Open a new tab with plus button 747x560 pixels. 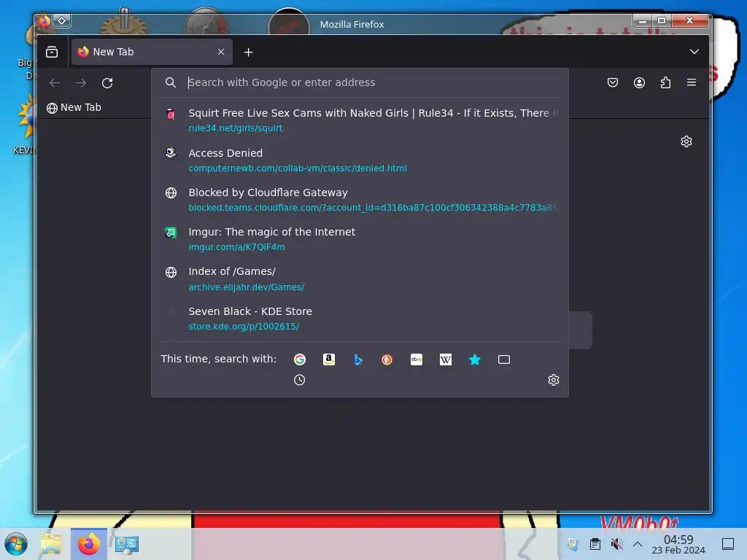click(x=248, y=52)
